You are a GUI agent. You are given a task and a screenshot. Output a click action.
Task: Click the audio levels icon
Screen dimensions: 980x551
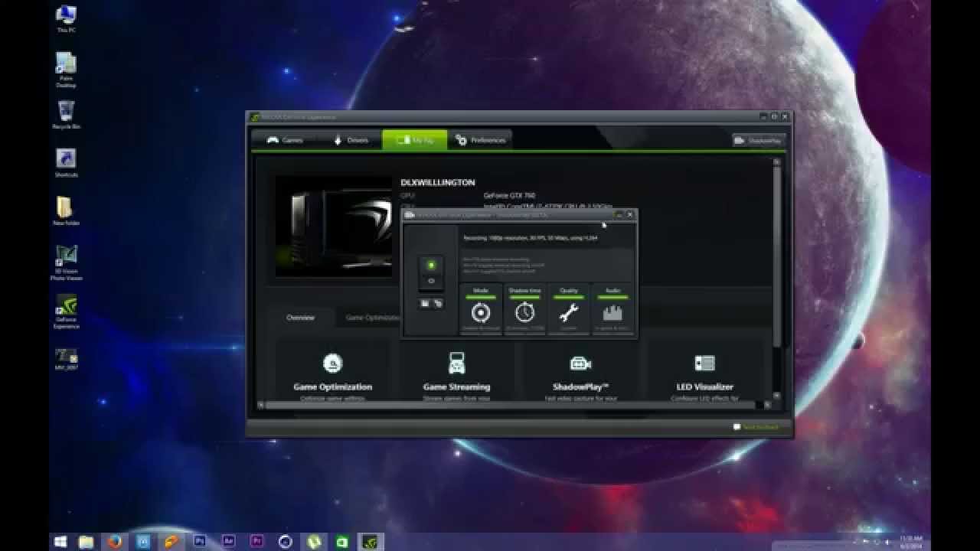tap(612, 312)
